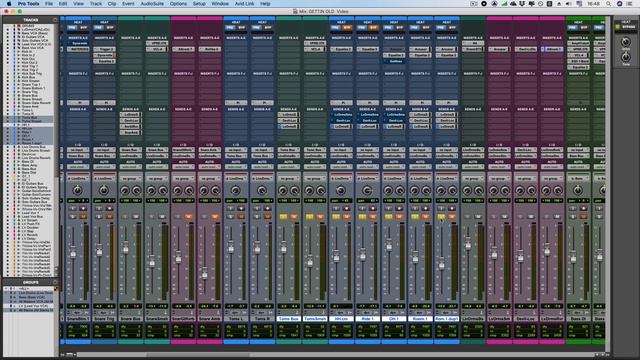Click input monitor button on SnareBtm 1
The width and height of the screenshot is (640, 360).
click(73, 209)
